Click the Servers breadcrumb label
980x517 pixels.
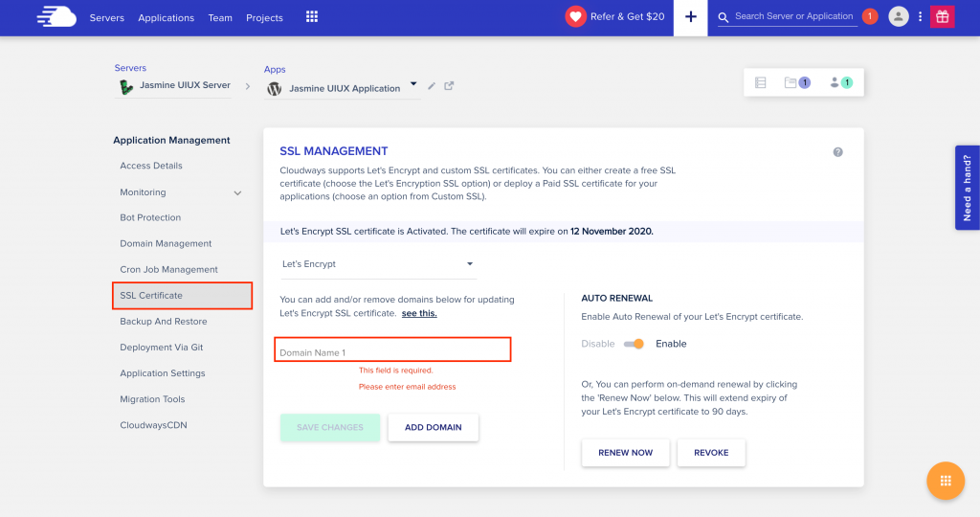(130, 68)
